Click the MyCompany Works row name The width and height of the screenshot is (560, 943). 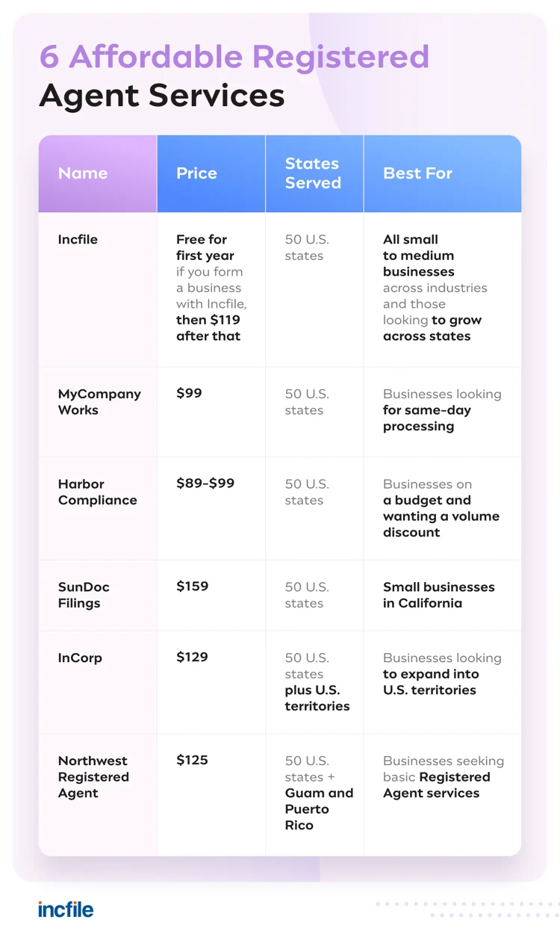(x=99, y=402)
